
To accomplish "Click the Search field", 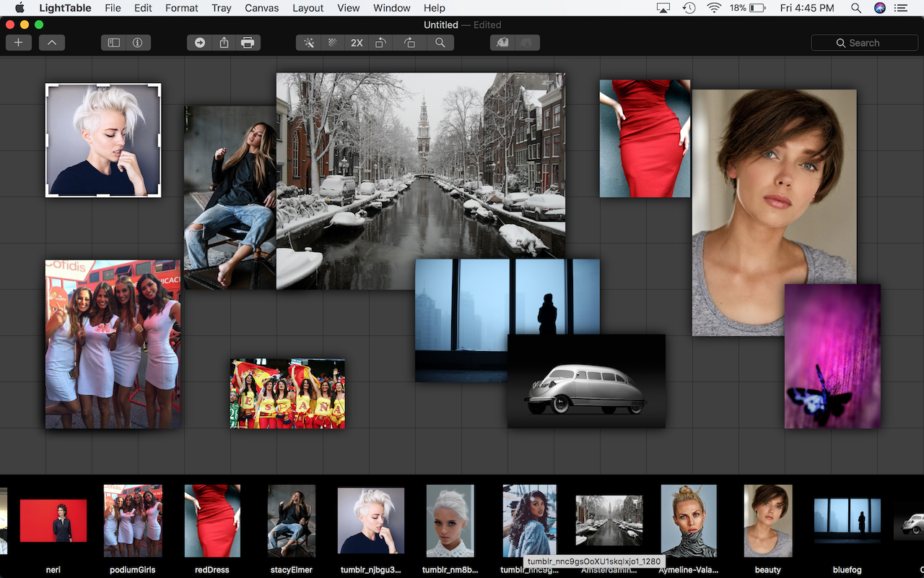I will (864, 43).
